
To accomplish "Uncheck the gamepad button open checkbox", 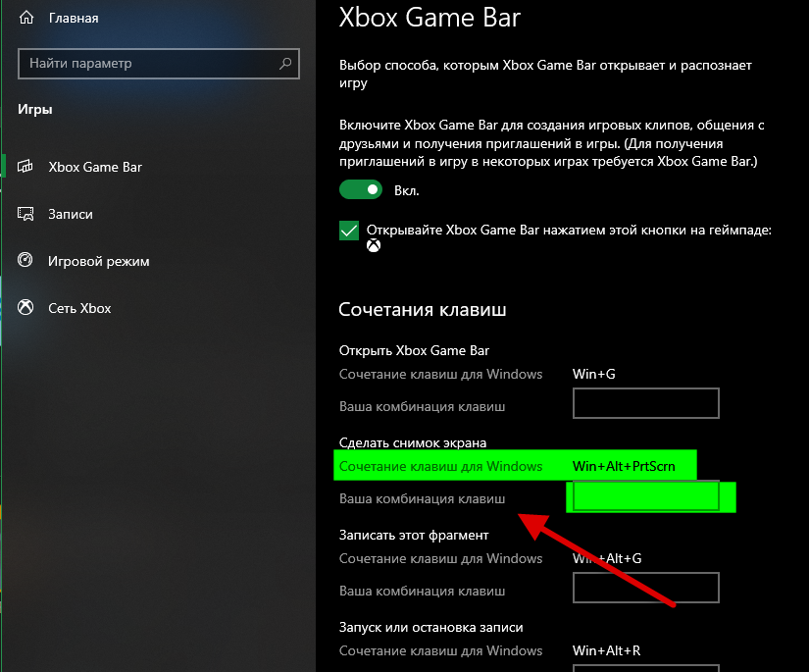I will 349,231.
